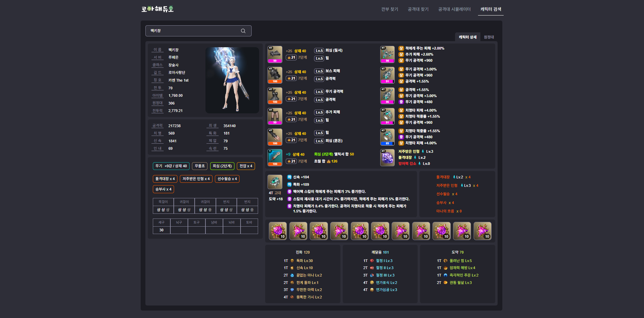Click the helmet equipment icon
The height and width of the screenshot is (318, 644).
coord(275,54)
